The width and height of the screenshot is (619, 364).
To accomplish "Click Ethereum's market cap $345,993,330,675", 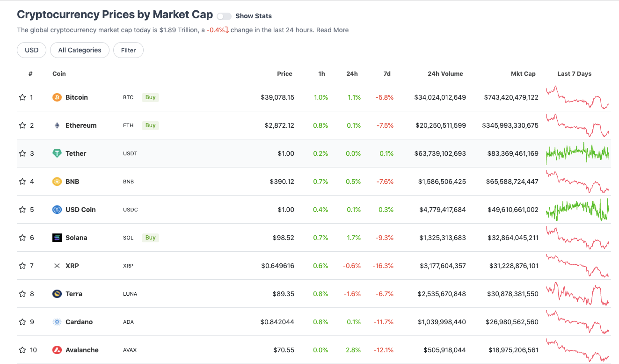I will point(510,125).
